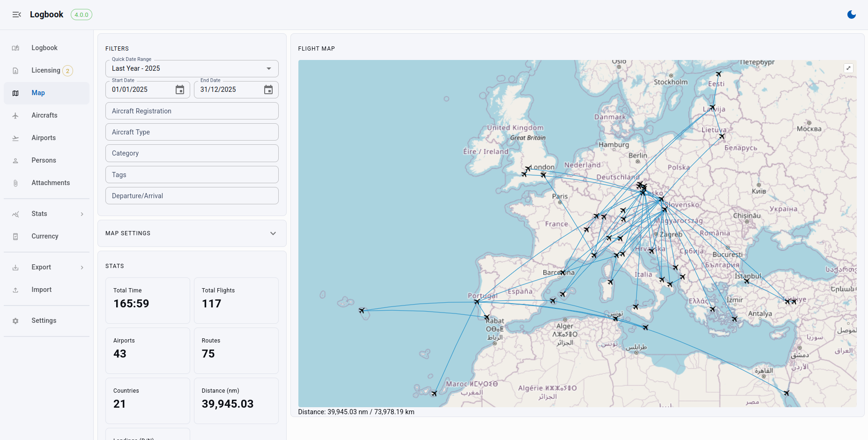Click the map distance summary text

coord(356,412)
